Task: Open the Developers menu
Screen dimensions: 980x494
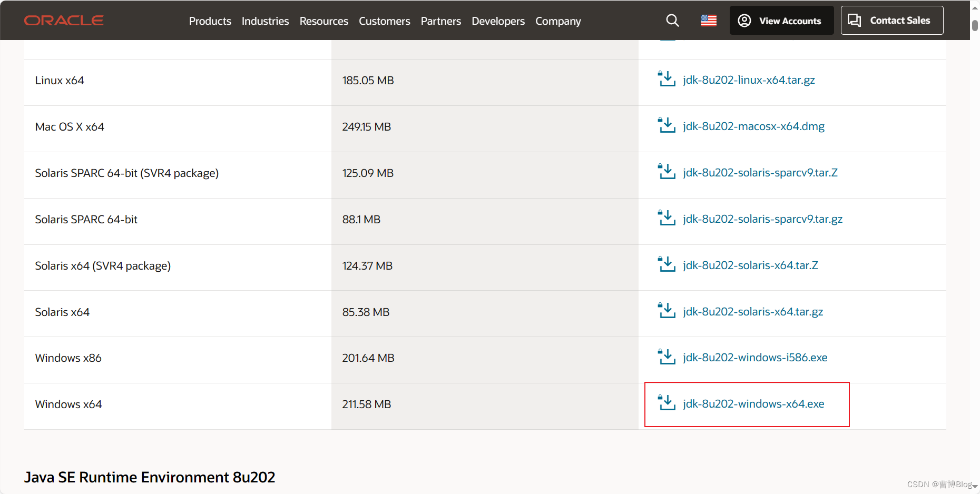Action: pyautogui.click(x=498, y=21)
